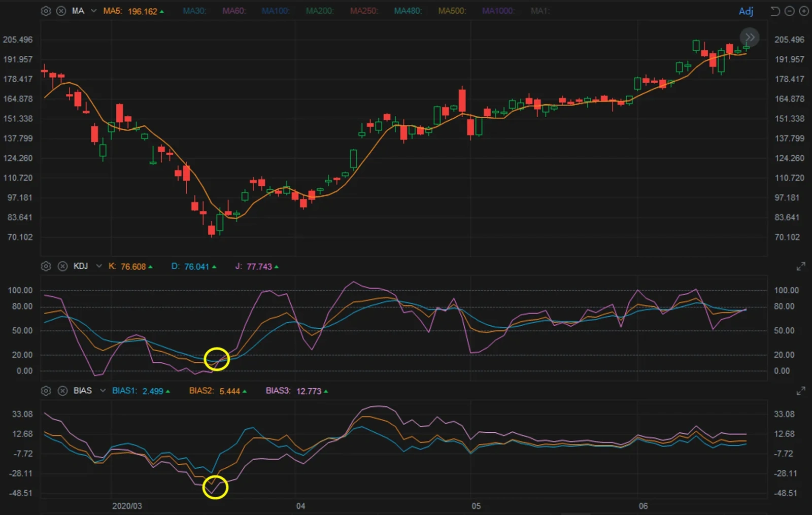The image size is (812, 515).
Task: Select the MA5 value label
Action: [x=133, y=11]
